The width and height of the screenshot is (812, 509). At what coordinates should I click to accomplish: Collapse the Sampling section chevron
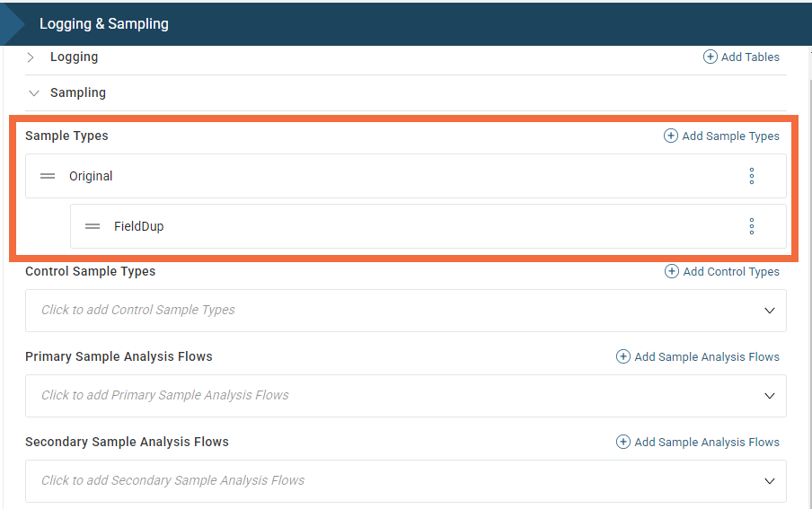(34, 92)
